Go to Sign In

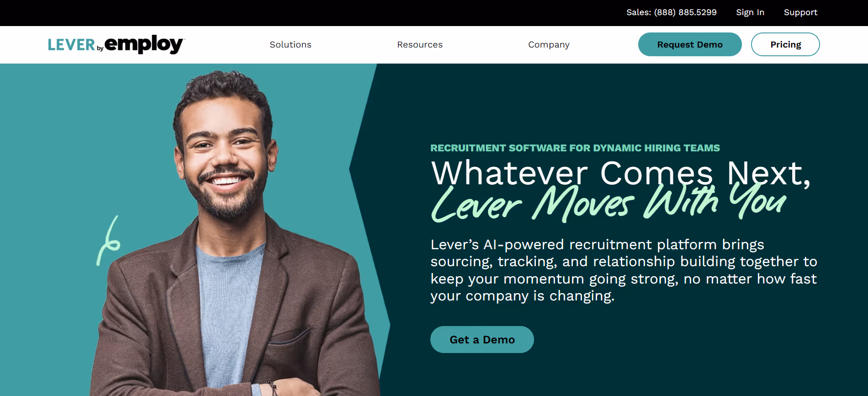(750, 12)
